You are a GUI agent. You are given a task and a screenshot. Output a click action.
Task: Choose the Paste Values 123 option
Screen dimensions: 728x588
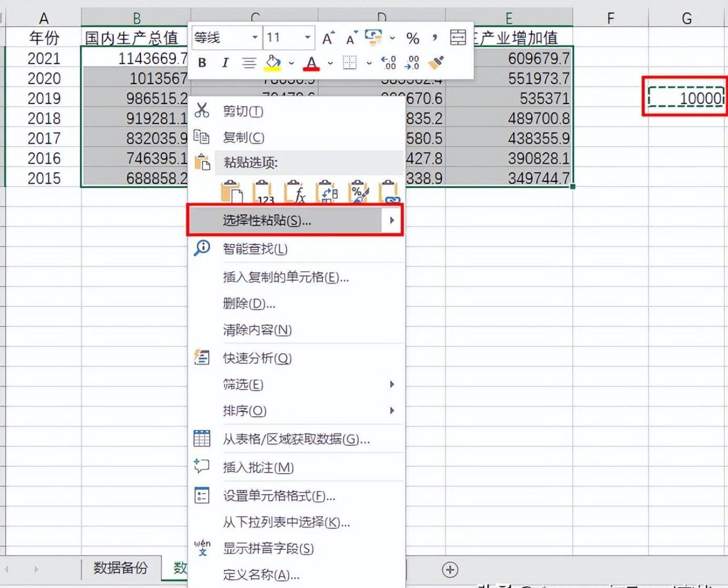point(263,192)
